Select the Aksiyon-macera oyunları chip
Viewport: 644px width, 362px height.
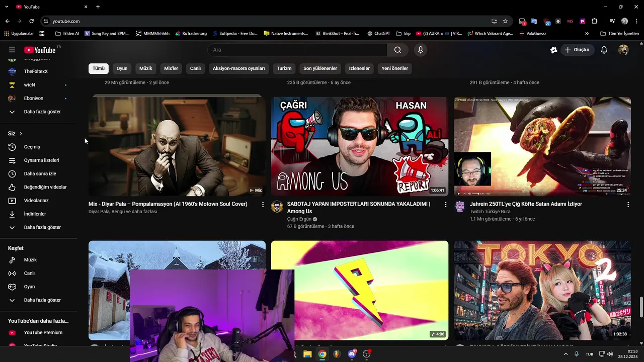[x=238, y=68]
